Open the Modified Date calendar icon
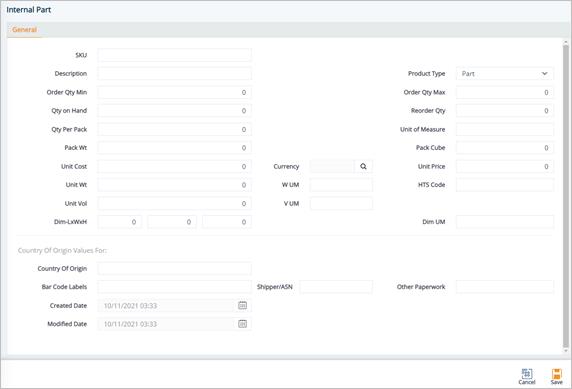The image size is (572, 389). (x=243, y=324)
